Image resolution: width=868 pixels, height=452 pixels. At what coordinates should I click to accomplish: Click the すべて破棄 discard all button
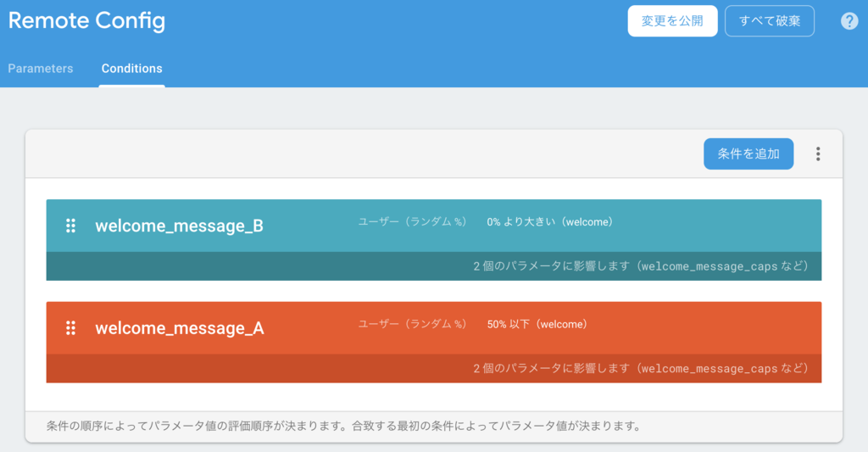(770, 21)
